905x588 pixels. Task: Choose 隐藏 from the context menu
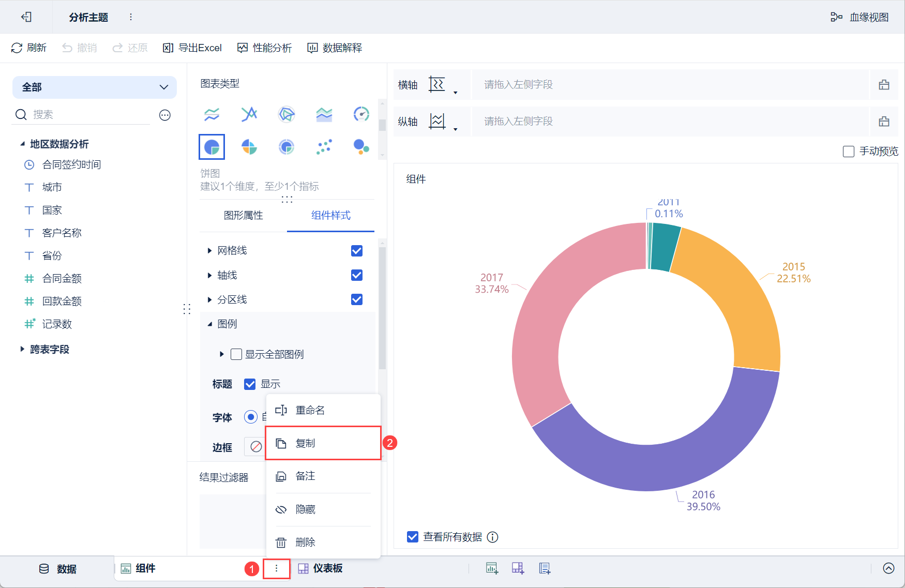point(323,509)
